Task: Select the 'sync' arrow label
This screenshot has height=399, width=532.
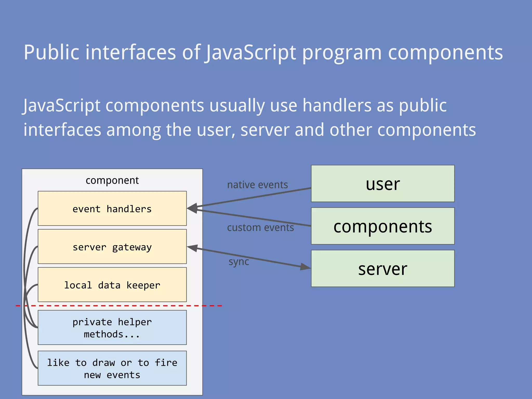Action: [x=239, y=262]
